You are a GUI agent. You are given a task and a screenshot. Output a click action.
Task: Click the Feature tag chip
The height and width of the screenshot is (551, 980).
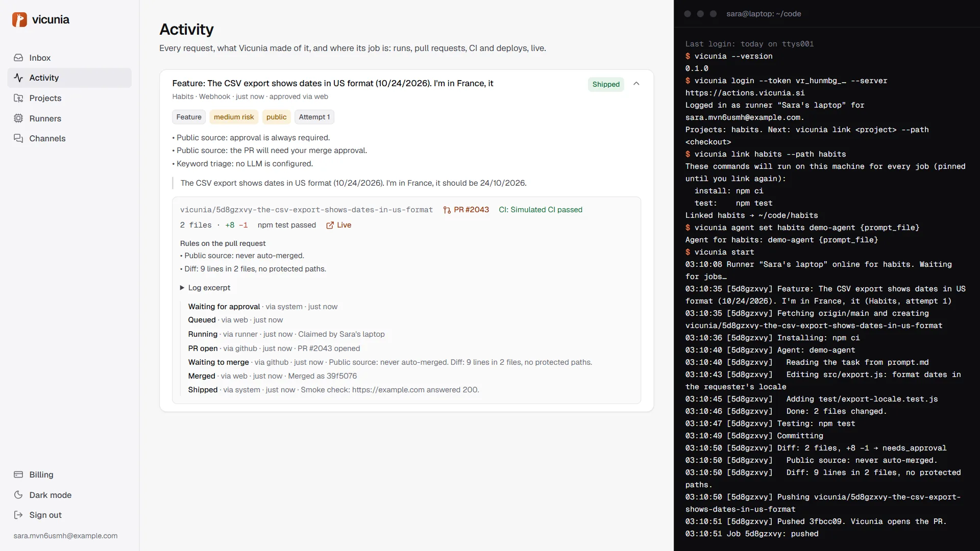point(189,117)
